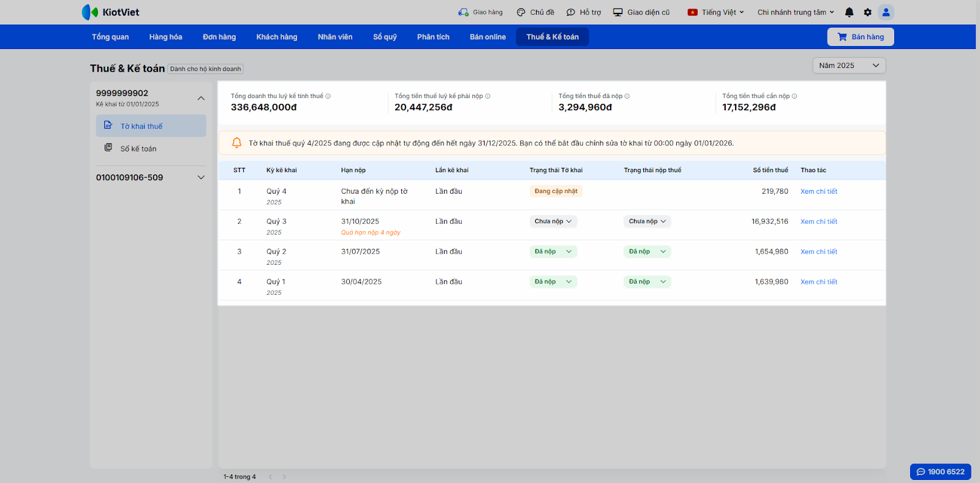Screen dimensions: 980x483
Task: Click info icon beside Tổng tiền thuế đã nộp
Action: [627, 96]
